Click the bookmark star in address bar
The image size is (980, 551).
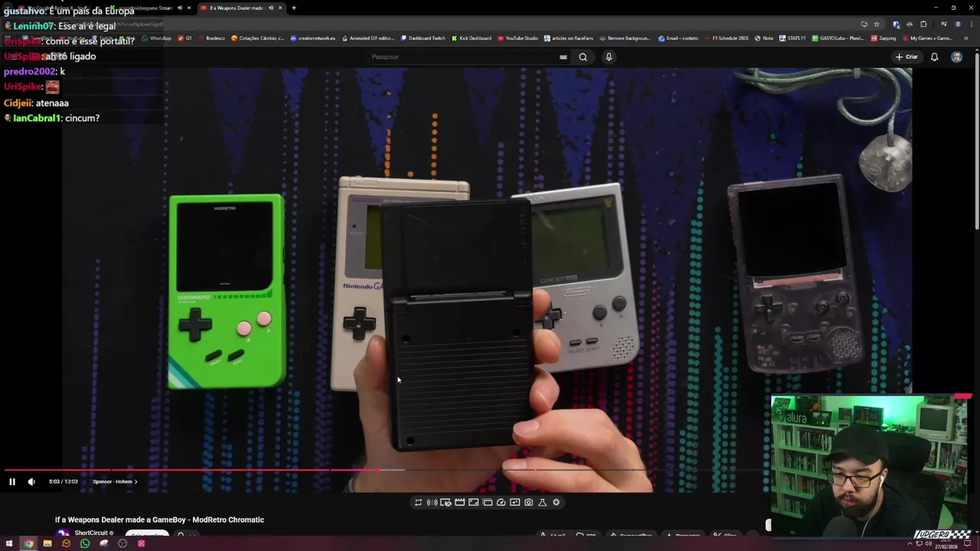pos(877,24)
